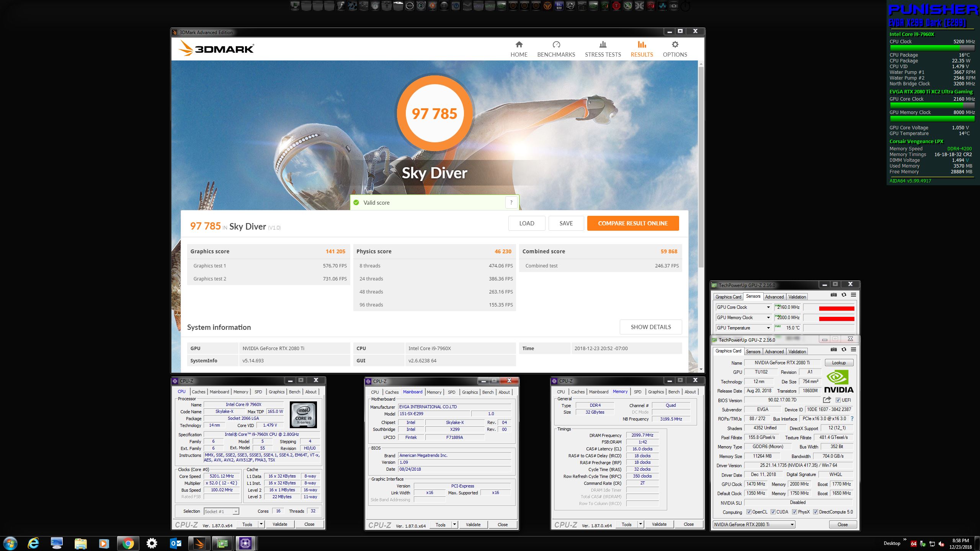
Task: Click the Bus Interface question mark
Action: (x=852, y=419)
